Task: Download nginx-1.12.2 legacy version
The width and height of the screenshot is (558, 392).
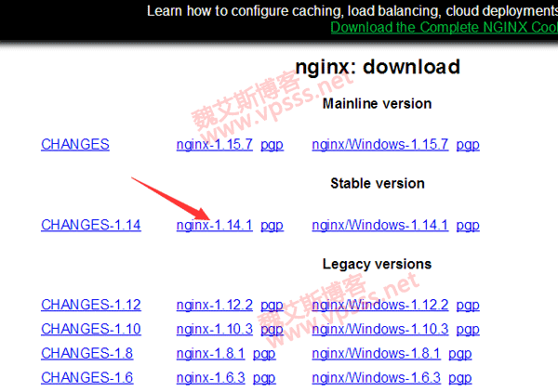Action: click(214, 305)
